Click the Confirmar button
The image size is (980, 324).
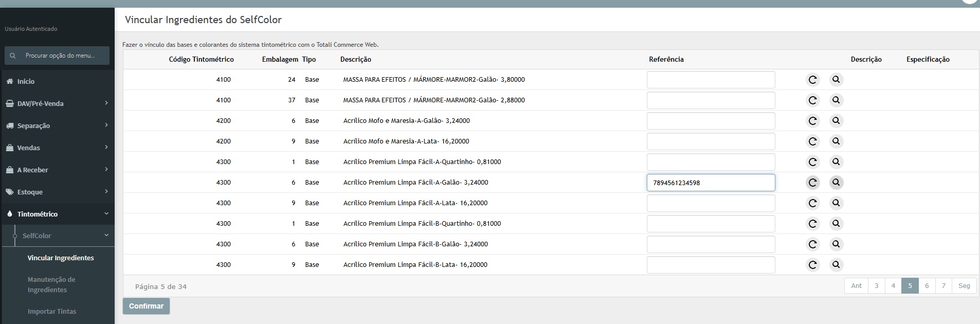tap(146, 306)
